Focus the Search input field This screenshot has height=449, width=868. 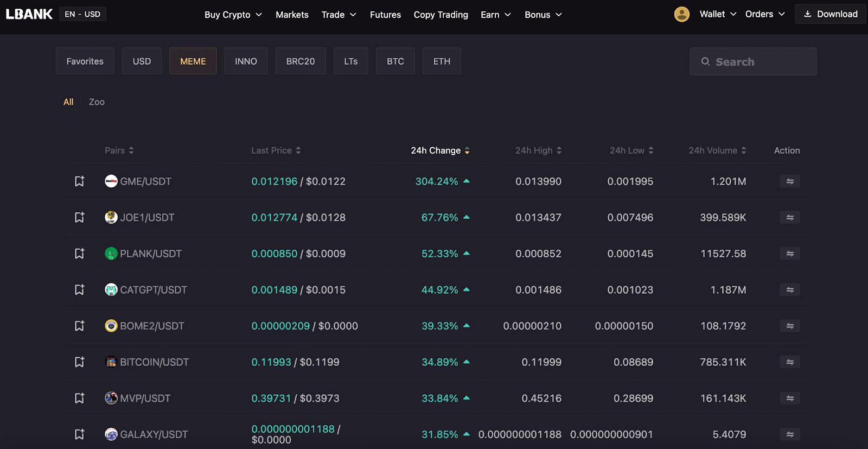[x=753, y=61]
